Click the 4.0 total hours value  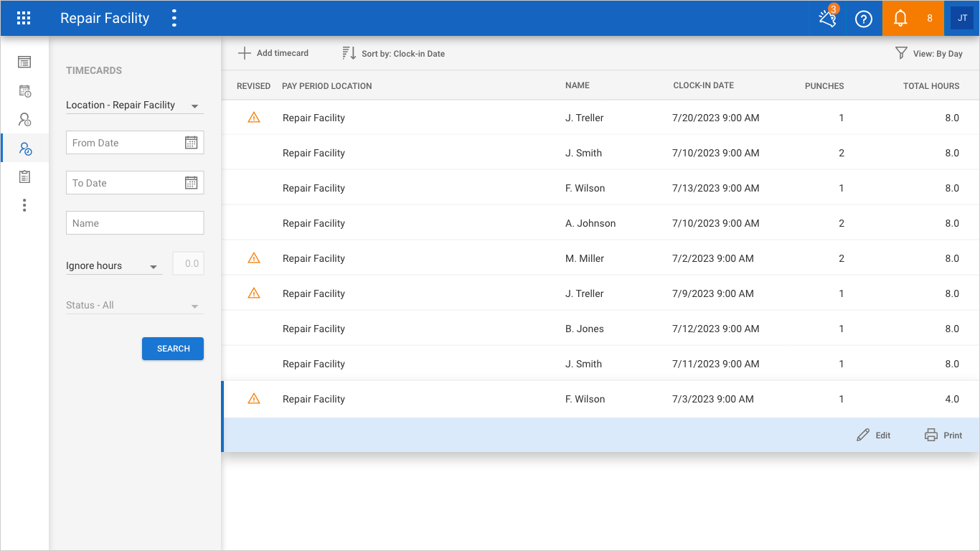(x=952, y=399)
